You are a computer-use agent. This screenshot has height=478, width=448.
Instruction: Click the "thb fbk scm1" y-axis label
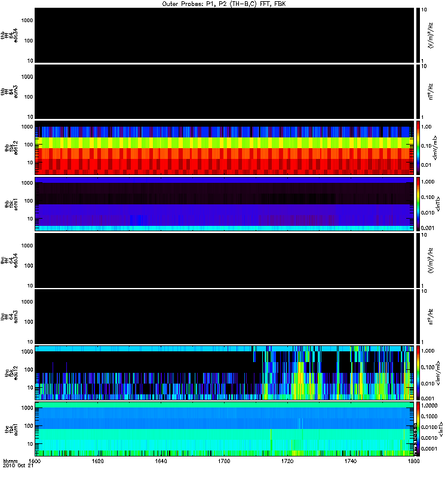pos(11,204)
